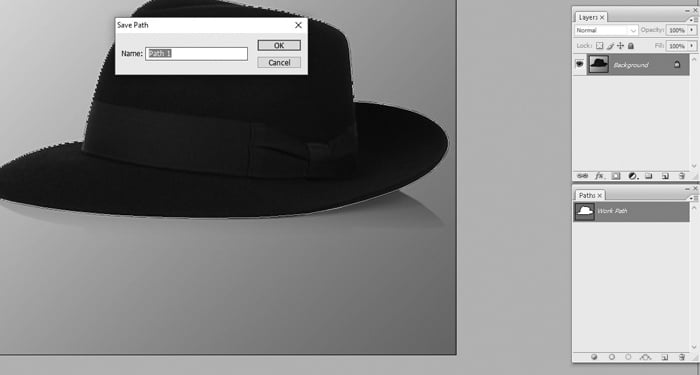Toggle Lock transparent pixels
The width and height of the screenshot is (700, 375).
tap(600, 46)
